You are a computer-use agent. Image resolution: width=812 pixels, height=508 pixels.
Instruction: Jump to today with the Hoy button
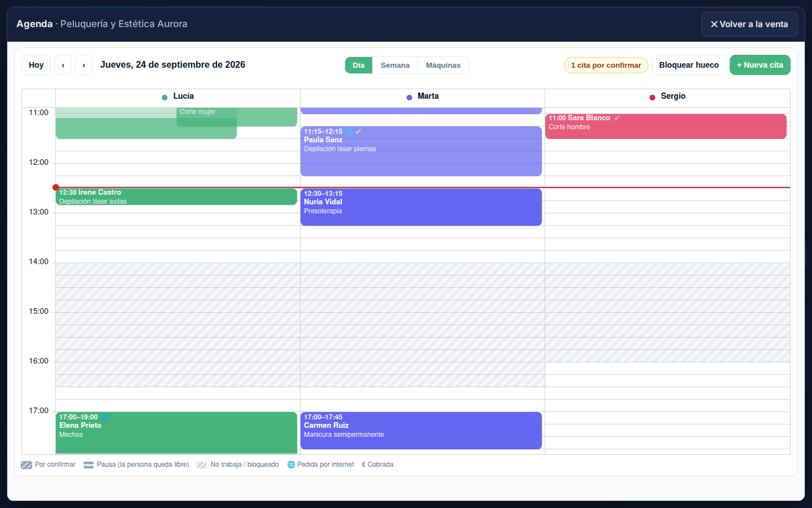coord(36,65)
